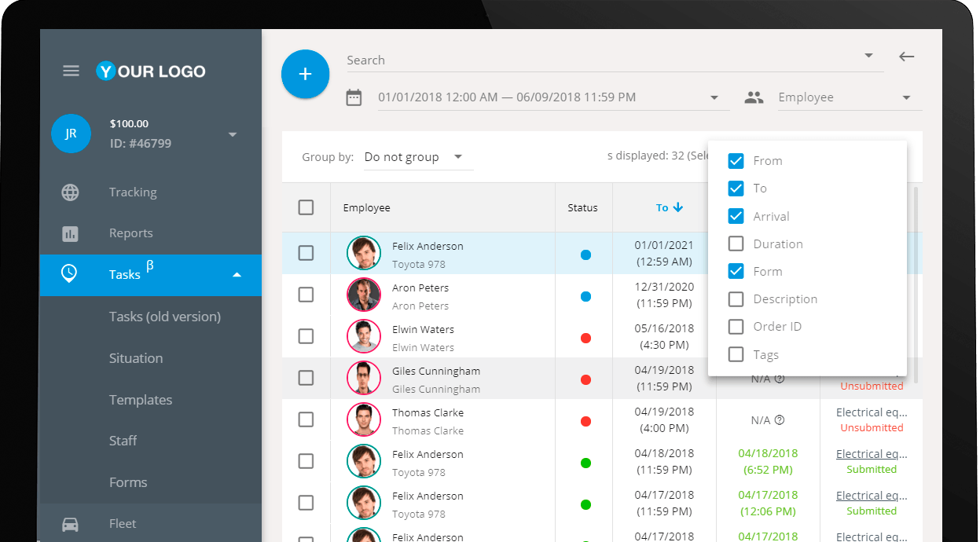Open the calendar date picker icon
Viewport: 980px width, 542px height.
coord(354,97)
